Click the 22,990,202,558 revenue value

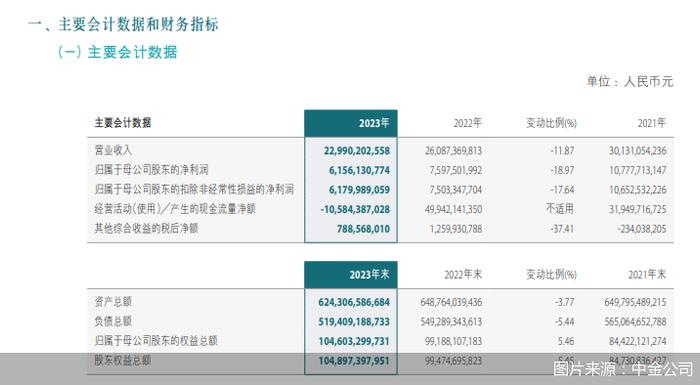click(357, 151)
